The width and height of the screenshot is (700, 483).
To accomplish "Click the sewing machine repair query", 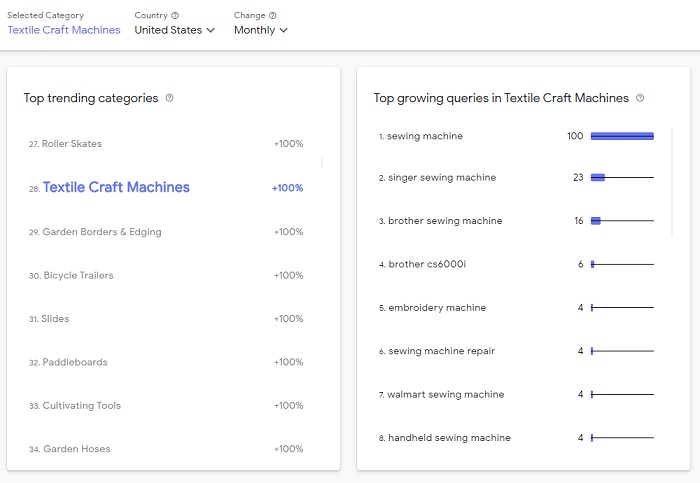I will click(x=442, y=351).
